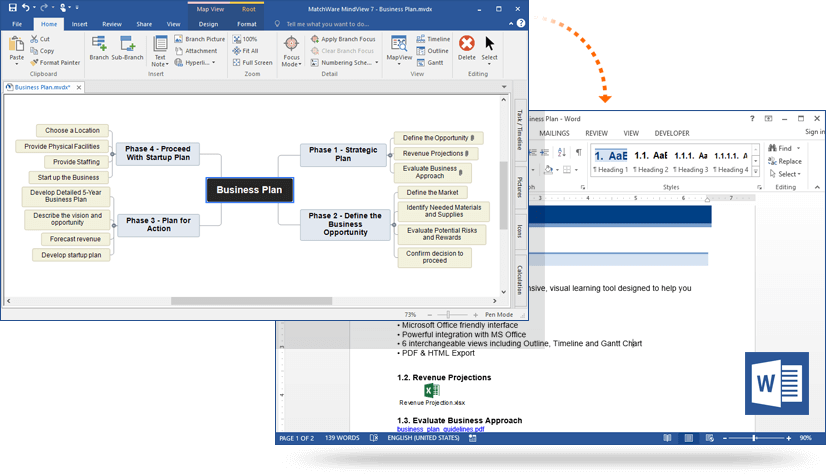Expand the Word Styles gallery

click(x=755, y=171)
